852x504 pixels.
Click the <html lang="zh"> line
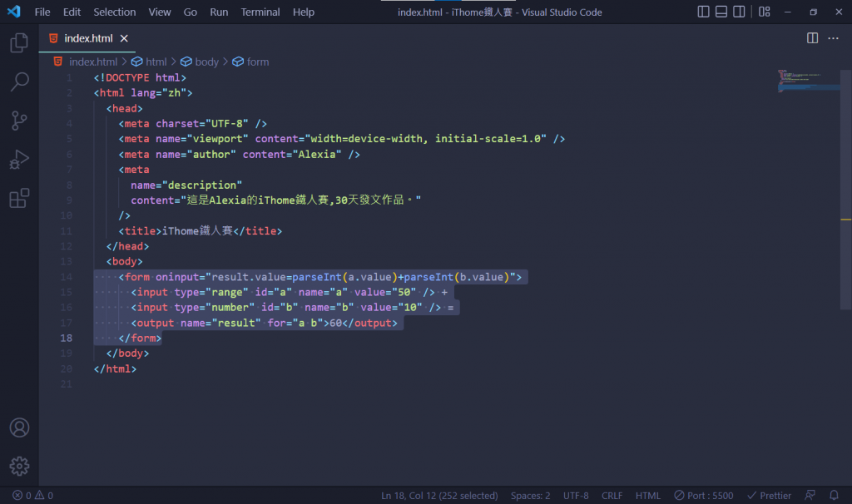[x=143, y=93]
